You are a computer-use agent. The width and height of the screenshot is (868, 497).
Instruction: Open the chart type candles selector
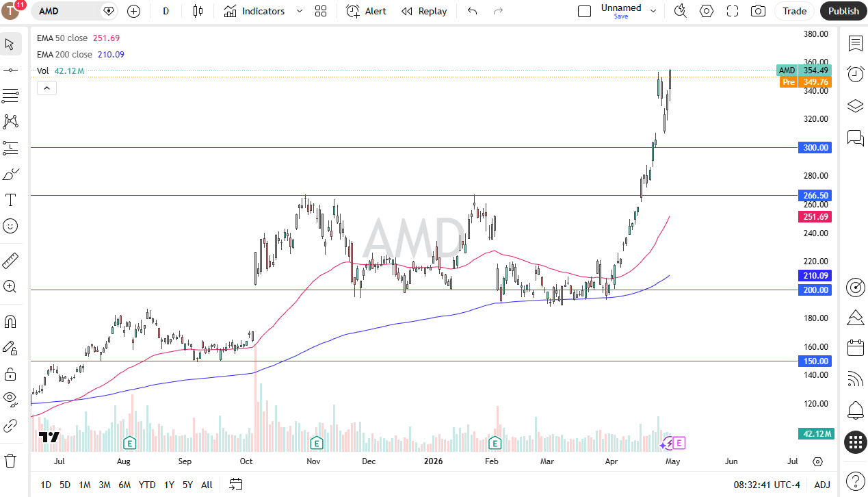coord(198,11)
